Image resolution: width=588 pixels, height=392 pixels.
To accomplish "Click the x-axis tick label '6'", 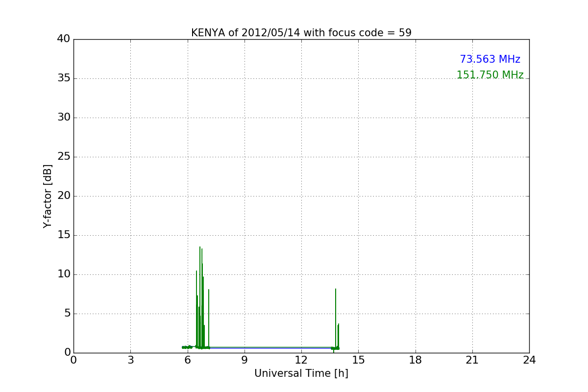I will point(188,360).
